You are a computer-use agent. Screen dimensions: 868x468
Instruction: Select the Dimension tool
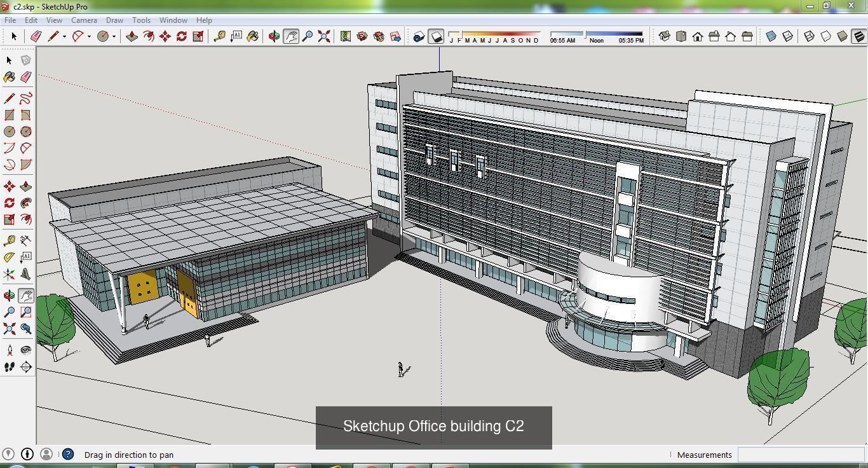(25, 240)
